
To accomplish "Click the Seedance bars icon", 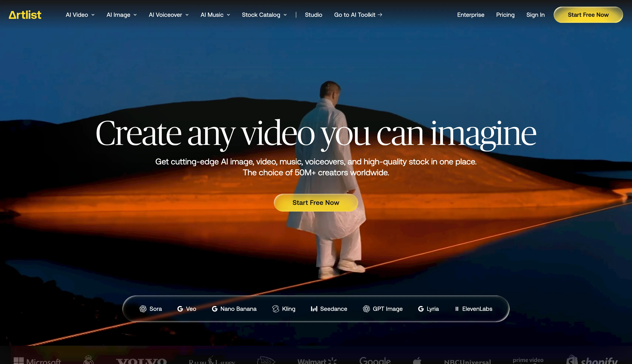I will pos(314,309).
